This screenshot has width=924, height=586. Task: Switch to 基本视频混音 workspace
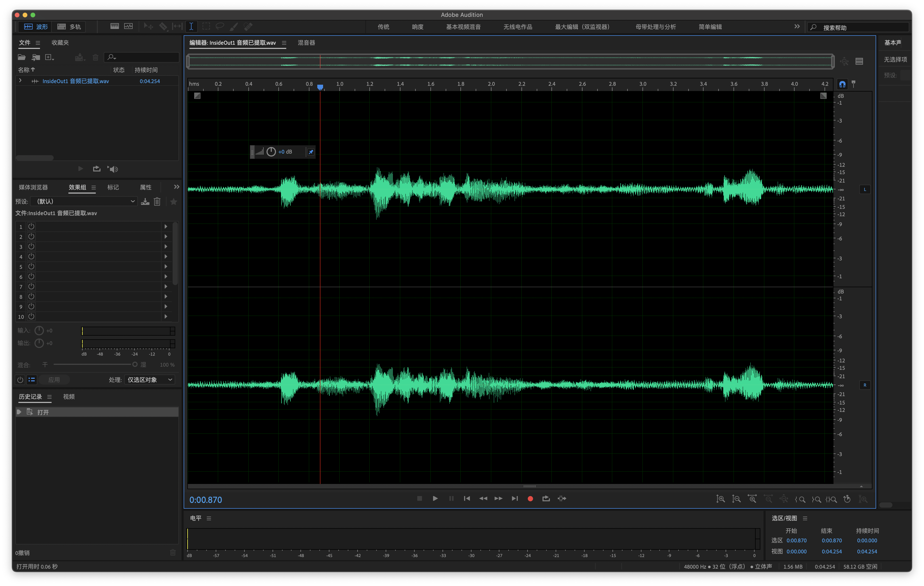463,27
